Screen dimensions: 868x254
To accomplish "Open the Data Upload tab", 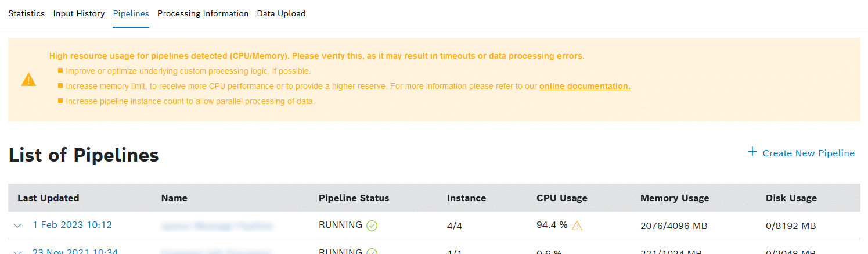I will [x=281, y=13].
